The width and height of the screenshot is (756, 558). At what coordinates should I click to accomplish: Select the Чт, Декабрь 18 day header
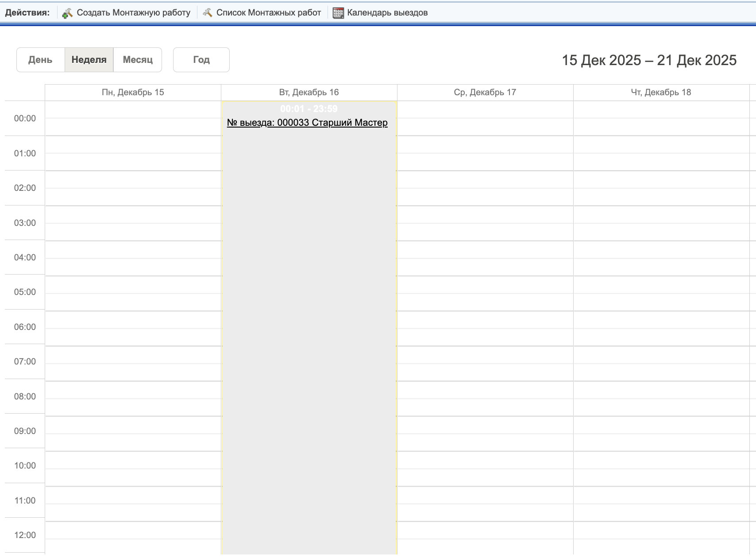tap(661, 93)
